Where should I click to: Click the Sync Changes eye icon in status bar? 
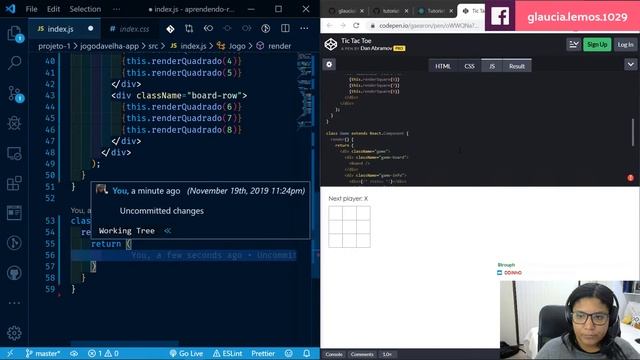(x=74, y=353)
